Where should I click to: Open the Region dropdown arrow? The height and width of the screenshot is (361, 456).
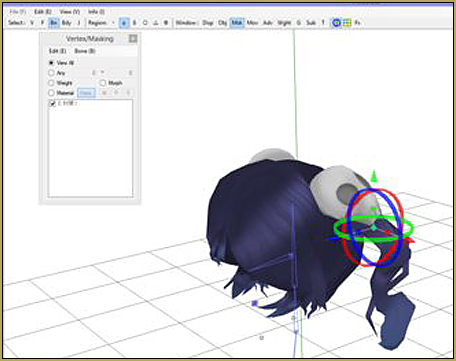(113, 23)
